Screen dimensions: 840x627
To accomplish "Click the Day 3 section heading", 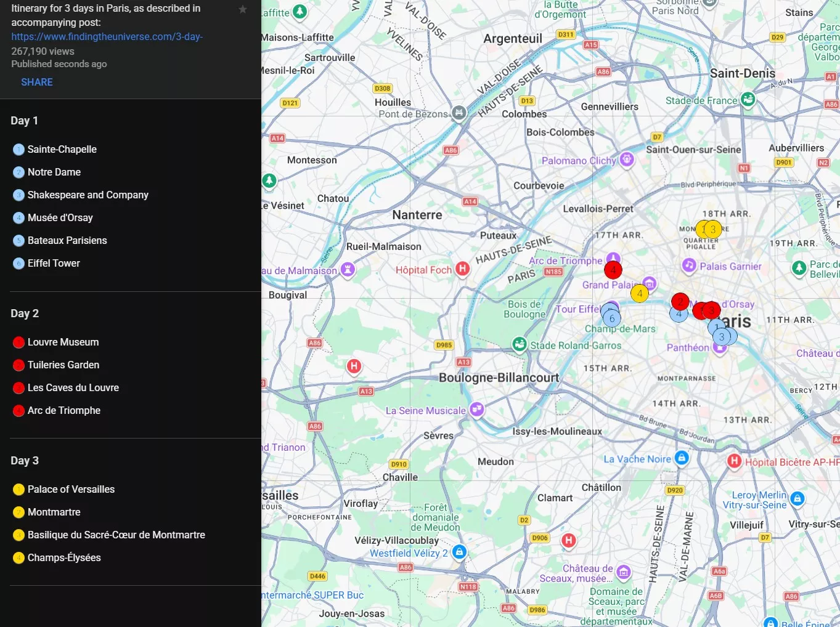I will [x=25, y=461].
